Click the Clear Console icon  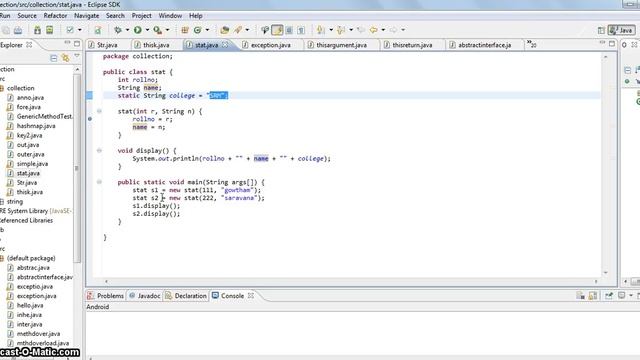pos(580,296)
